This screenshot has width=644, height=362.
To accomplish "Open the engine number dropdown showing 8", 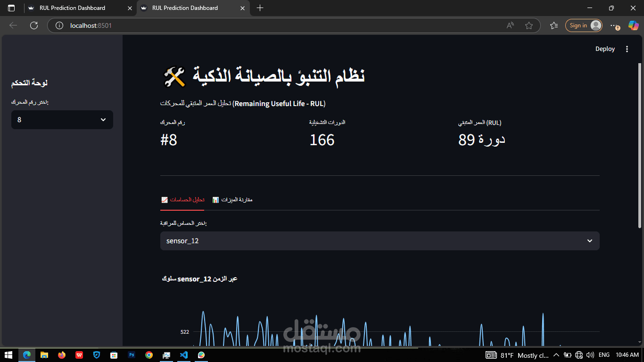I will pos(62,119).
